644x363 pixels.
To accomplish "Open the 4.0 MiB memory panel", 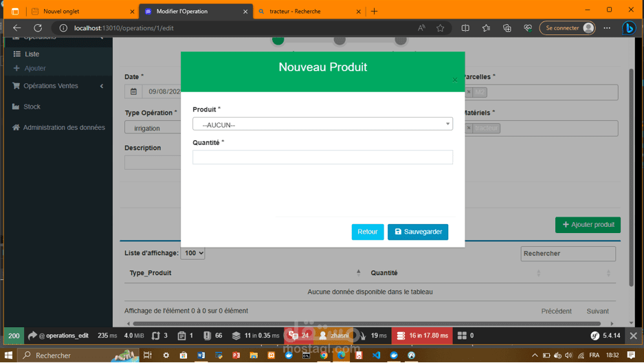I will (x=134, y=335).
